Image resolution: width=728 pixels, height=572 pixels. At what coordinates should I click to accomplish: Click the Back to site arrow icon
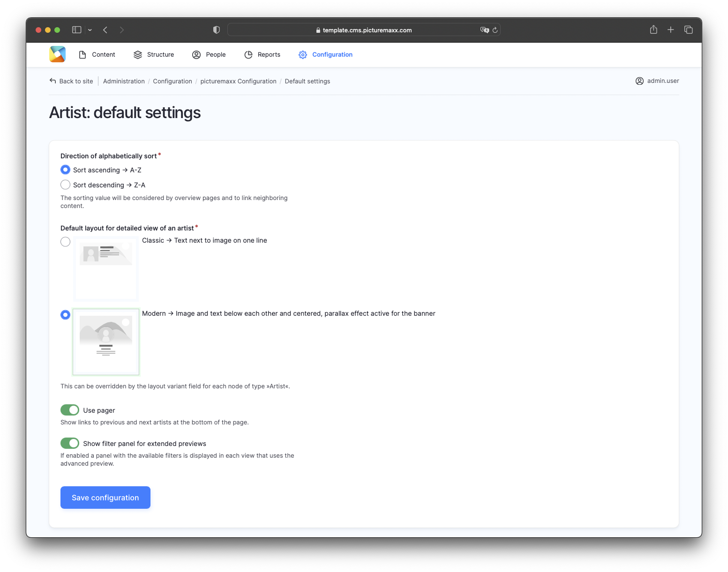[x=53, y=81]
